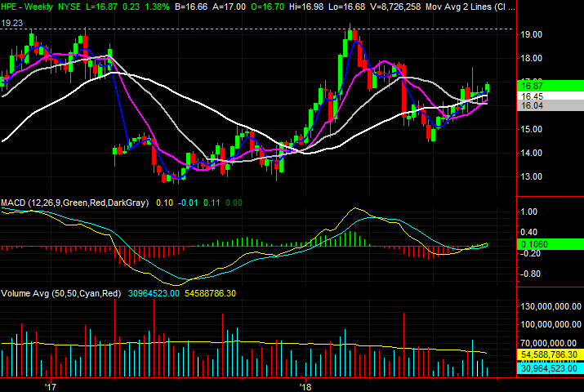Click the cyan volume value 30964523.00
This screenshot has width=584, height=392.
coord(154,293)
